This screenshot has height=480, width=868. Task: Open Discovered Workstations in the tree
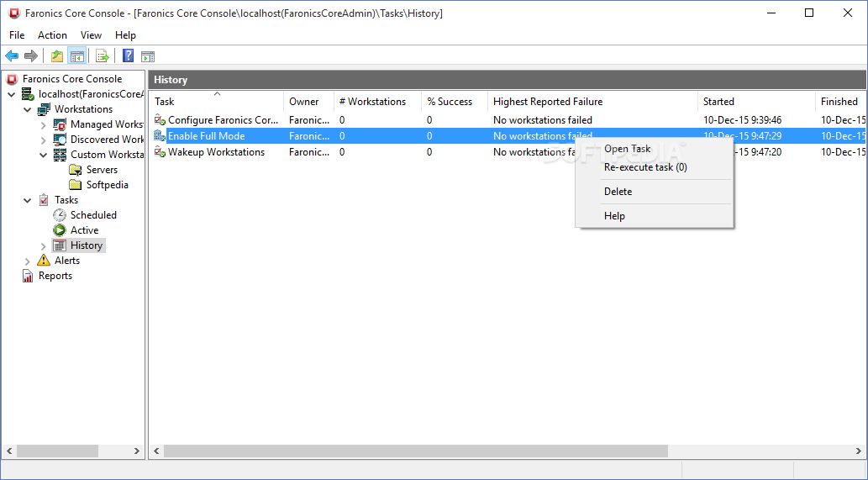107,140
